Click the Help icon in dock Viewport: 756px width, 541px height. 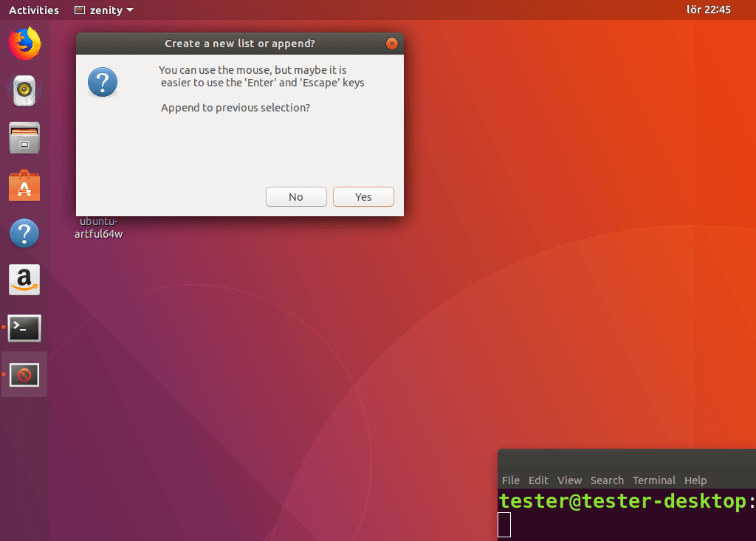click(x=24, y=234)
